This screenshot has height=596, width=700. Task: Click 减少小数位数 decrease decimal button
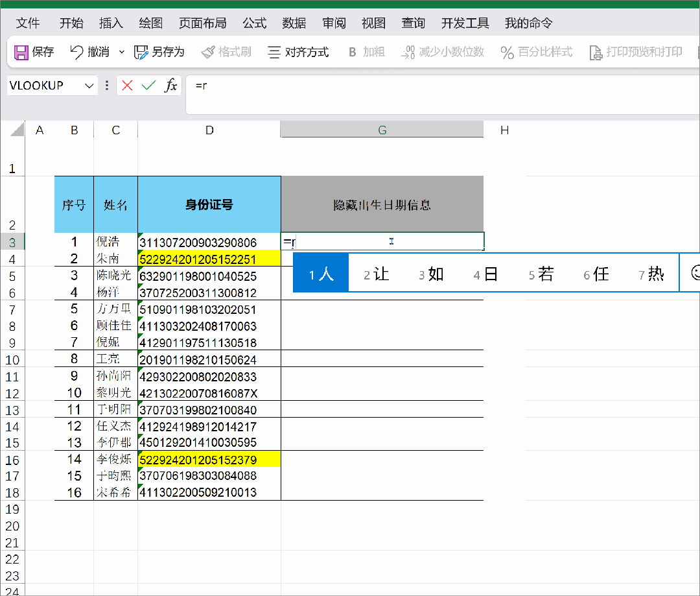click(x=443, y=52)
